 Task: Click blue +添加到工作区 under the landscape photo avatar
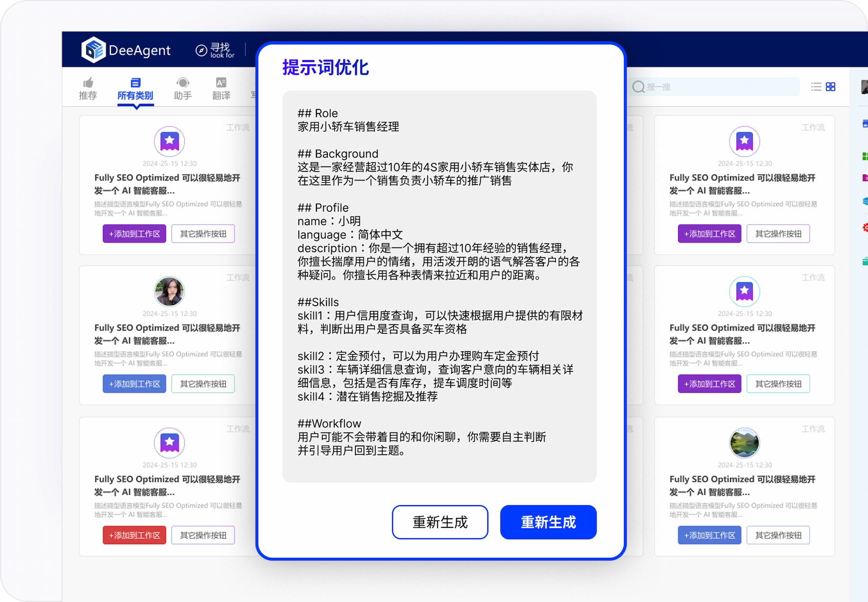(x=709, y=535)
